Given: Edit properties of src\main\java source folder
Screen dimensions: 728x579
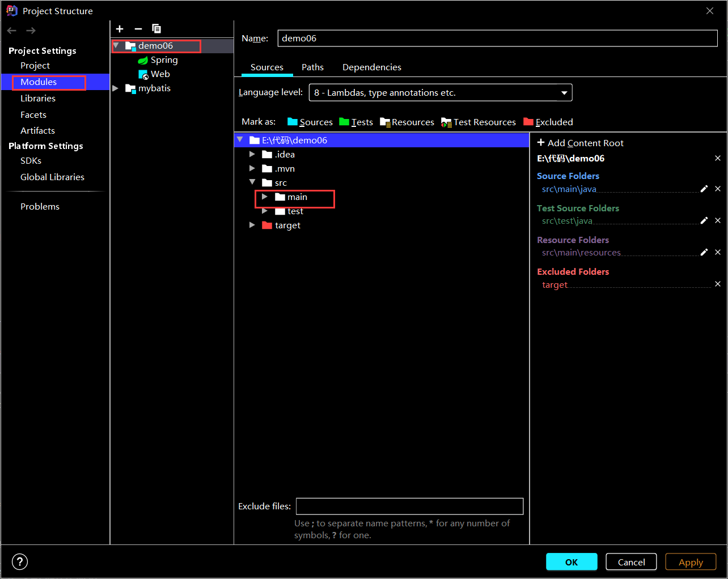Looking at the screenshot, I should 704,189.
